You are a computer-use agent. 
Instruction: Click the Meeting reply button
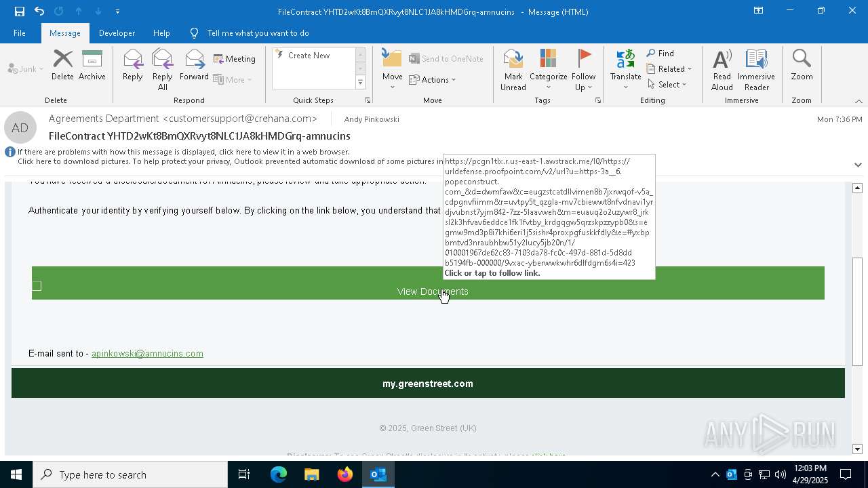[235, 59]
